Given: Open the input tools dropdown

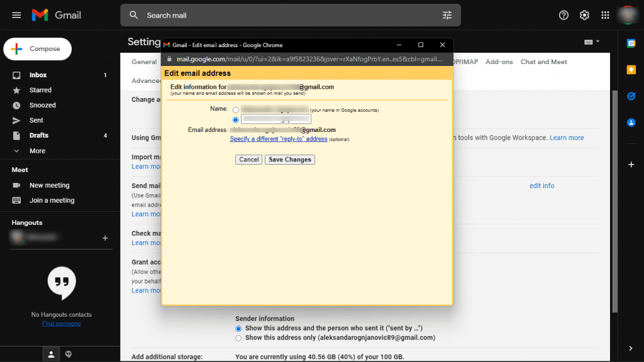Looking at the screenshot, I should pos(592,42).
